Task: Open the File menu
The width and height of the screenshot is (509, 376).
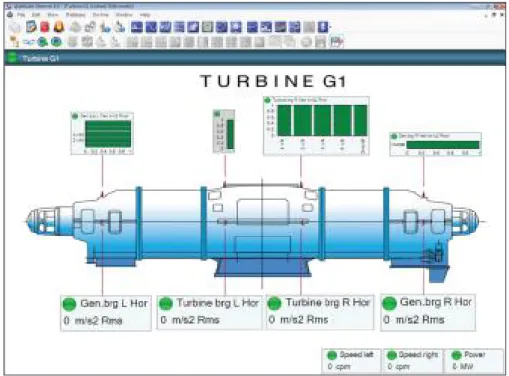Action: point(21,15)
